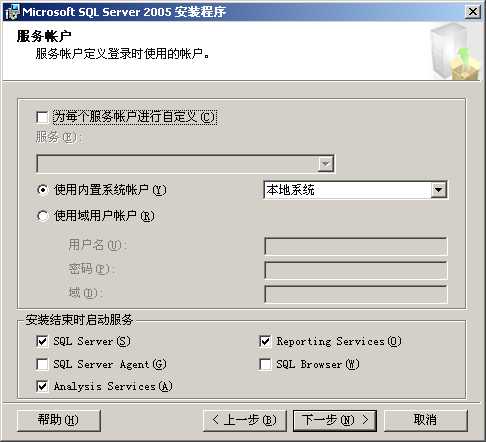
Task: Uncheck Reporting Services startup checkbox
Action: tap(265, 341)
